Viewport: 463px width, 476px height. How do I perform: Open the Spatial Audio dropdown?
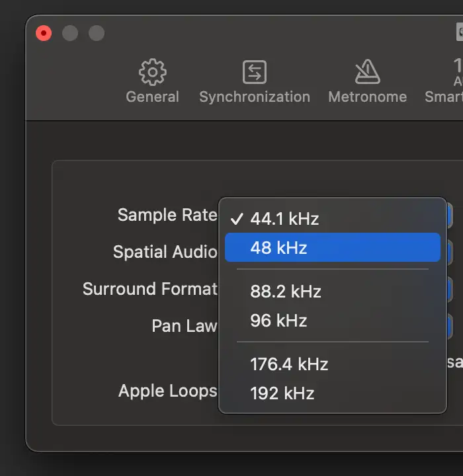coord(450,252)
